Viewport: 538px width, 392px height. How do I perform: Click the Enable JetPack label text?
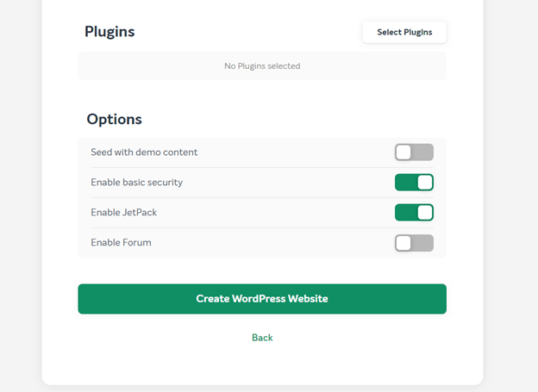124,212
